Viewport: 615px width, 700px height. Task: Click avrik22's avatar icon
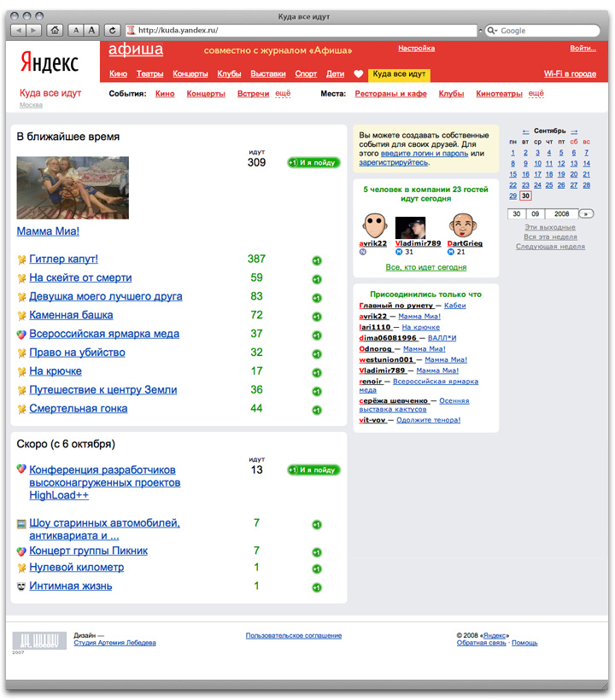[x=373, y=225]
